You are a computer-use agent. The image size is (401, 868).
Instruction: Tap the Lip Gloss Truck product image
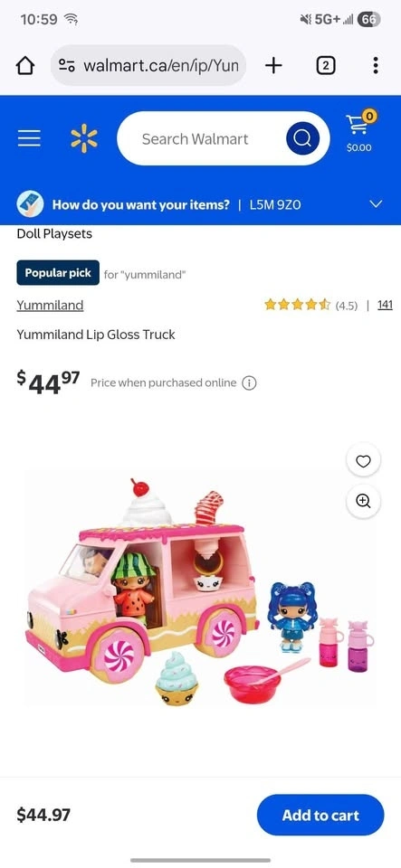coord(200,593)
